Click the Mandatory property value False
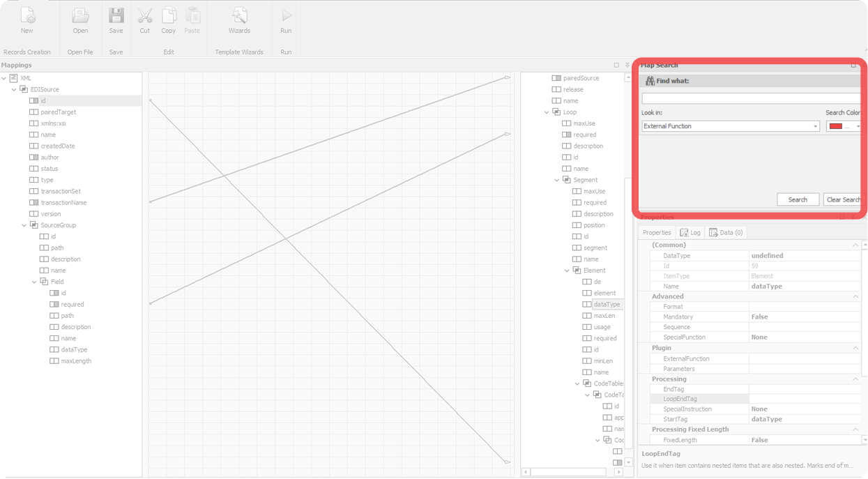The width and height of the screenshot is (868, 479). [x=805, y=317]
